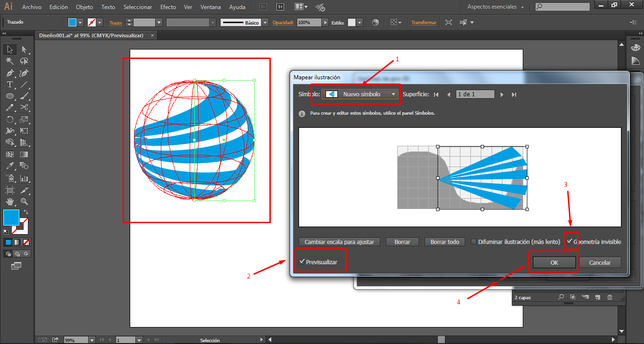
Task: Toggle the Geometría invisible checkbox
Action: (x=570, y=242)
